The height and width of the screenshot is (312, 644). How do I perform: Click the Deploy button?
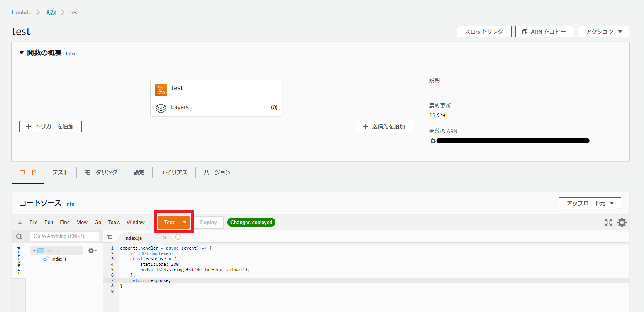(208, 223)
